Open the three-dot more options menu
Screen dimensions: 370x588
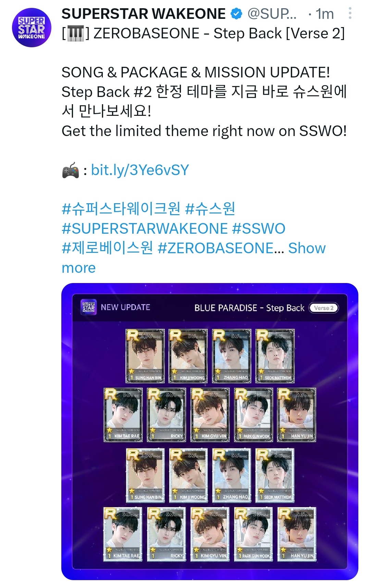click(350, 13)
